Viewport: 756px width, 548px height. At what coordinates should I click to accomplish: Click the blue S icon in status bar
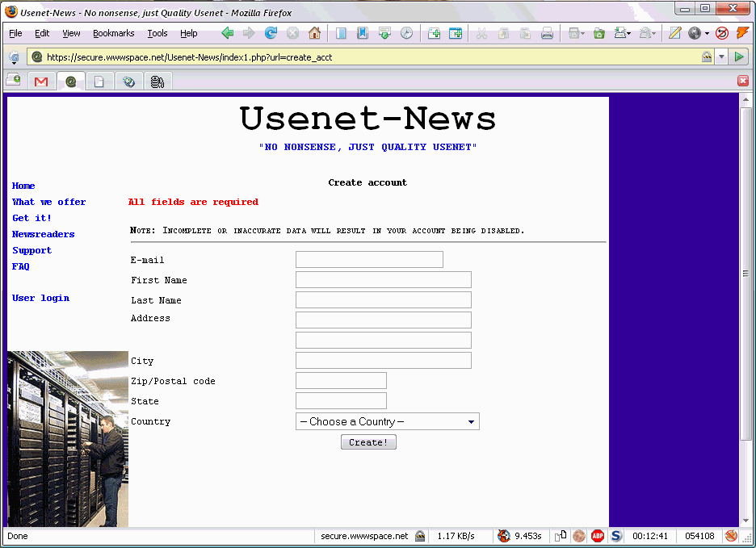pyautogui.click(x=616, y=536)
